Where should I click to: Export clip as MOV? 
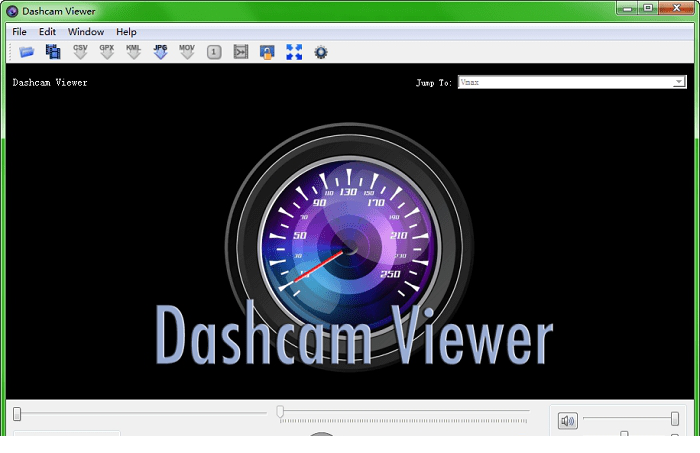point(187,52)
